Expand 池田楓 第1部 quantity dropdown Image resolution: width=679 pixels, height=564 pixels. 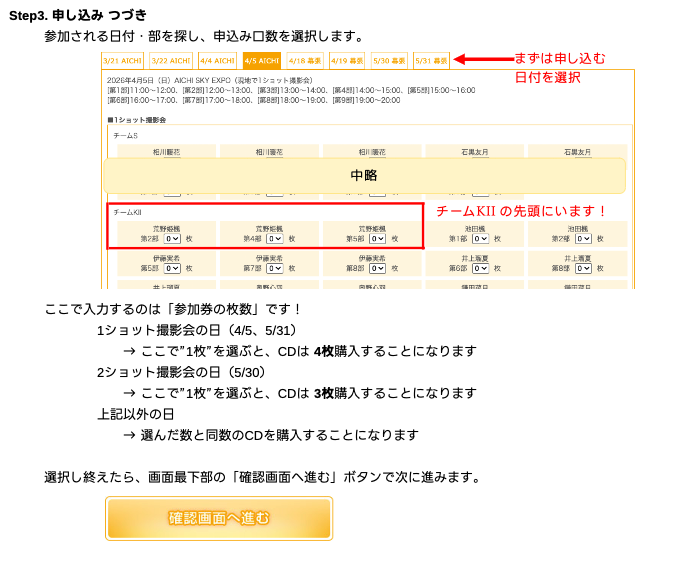(480, 239)
